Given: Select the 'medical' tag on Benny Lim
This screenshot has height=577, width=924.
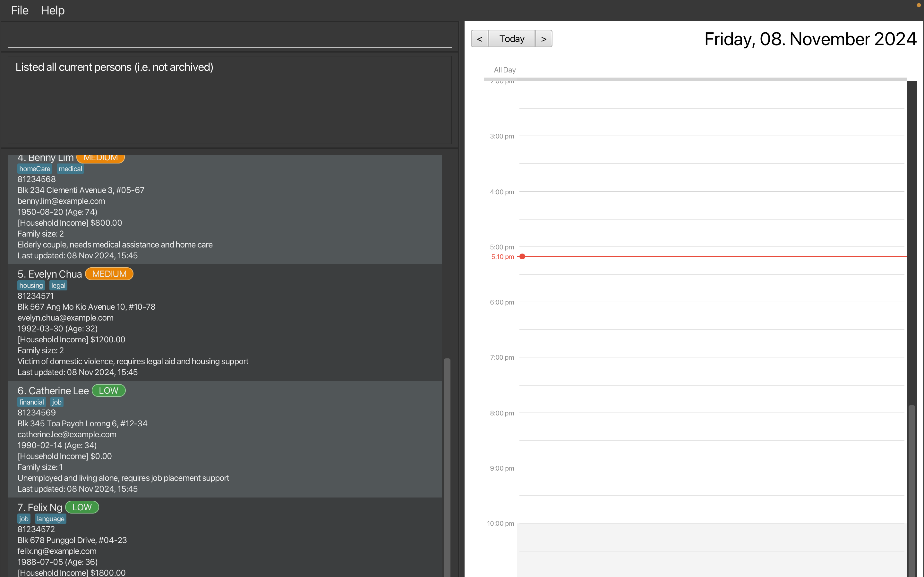Looking at the screenshot, I should click(71, 168).
